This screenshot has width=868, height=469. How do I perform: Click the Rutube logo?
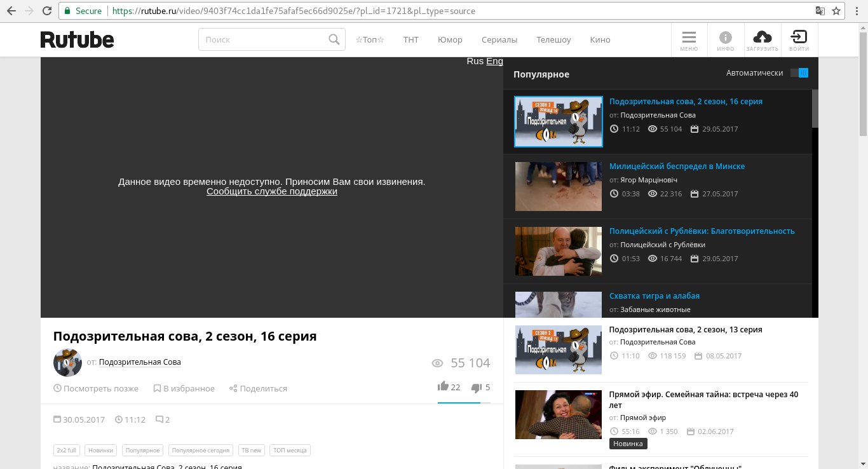pyautogui.click(x=78, y=39)
